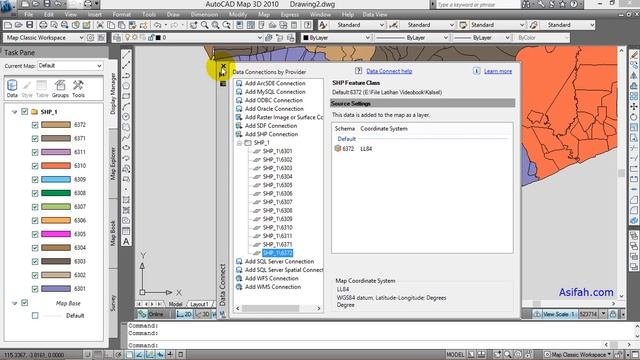Toggle the Map Base group checkbox
This screenshot has width=640, height=360.
(24, 303)
